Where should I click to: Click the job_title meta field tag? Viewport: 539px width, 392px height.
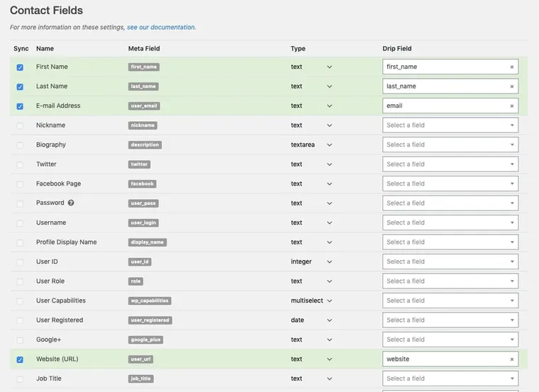141,379
